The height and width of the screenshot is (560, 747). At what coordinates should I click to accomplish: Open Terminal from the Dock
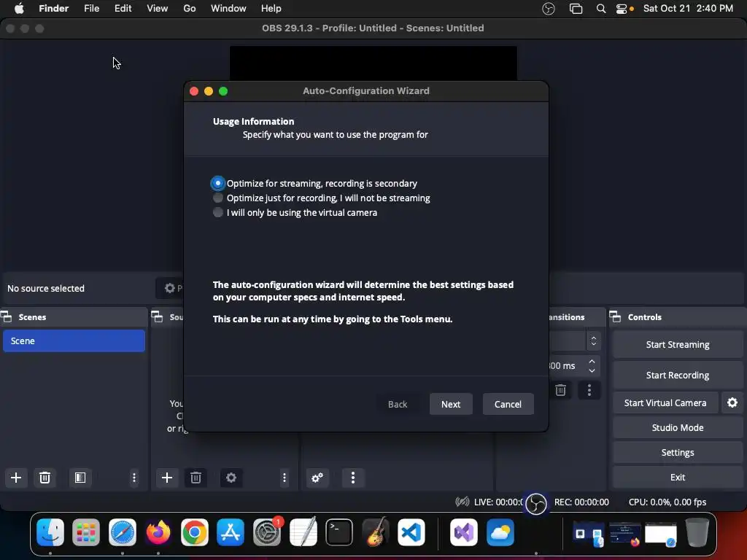[x=339, y=532]
